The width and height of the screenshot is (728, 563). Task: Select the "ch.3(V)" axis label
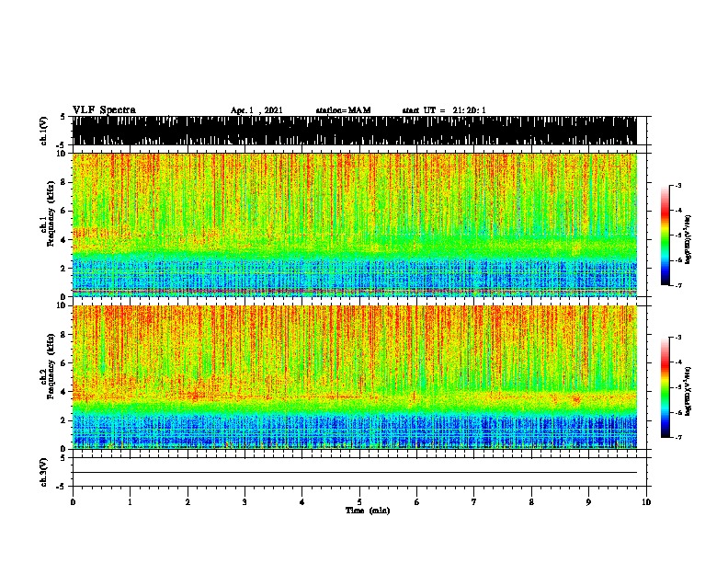click(44, 472)
